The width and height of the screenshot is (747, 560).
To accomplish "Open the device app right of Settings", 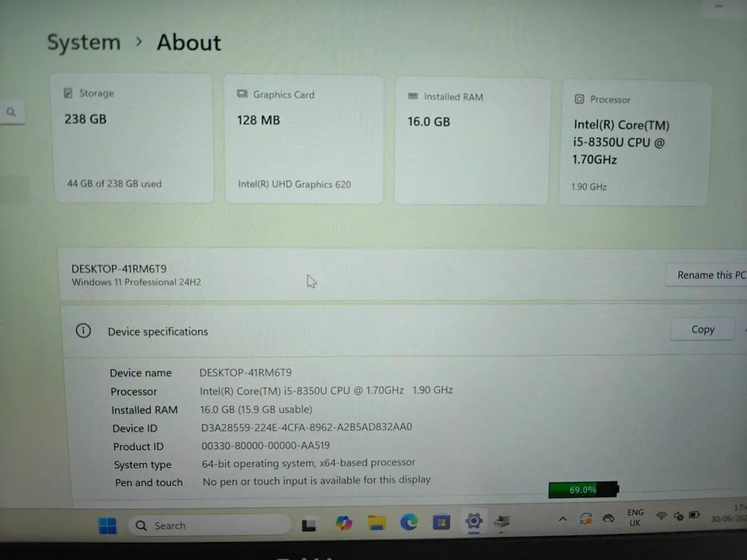I will (502, 521).
